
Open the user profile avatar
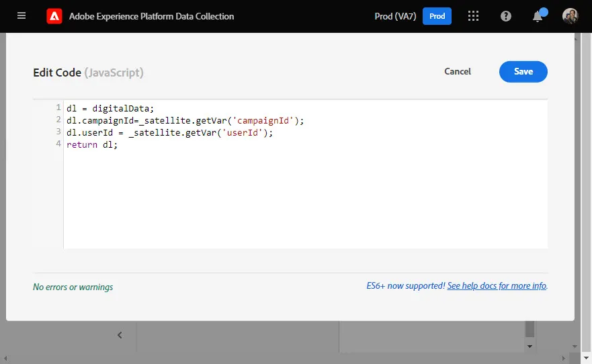coord(570,16)
